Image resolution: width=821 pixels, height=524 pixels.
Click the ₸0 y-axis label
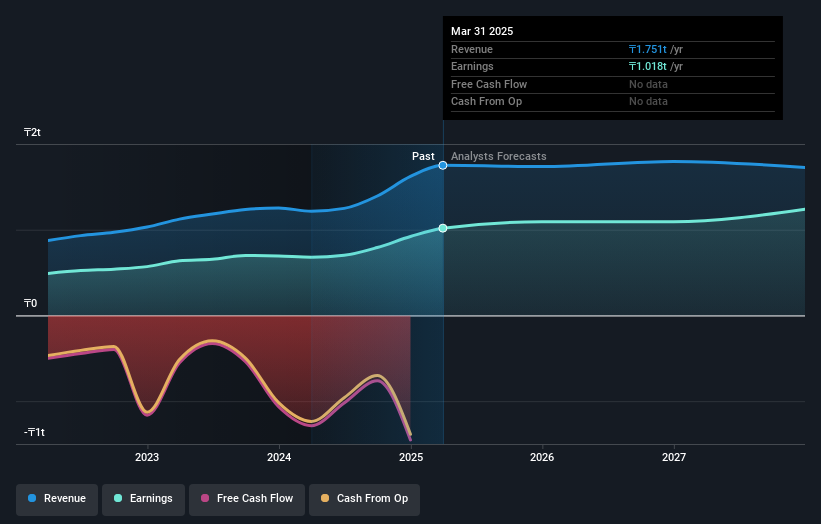click(x=30, y=303)
